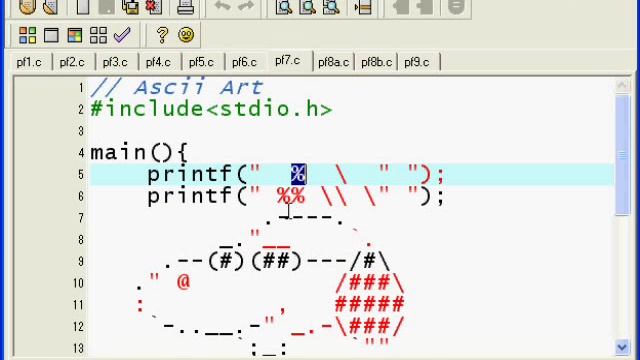
Task: Select the pf8b.c tab
Action: point(376,62)
